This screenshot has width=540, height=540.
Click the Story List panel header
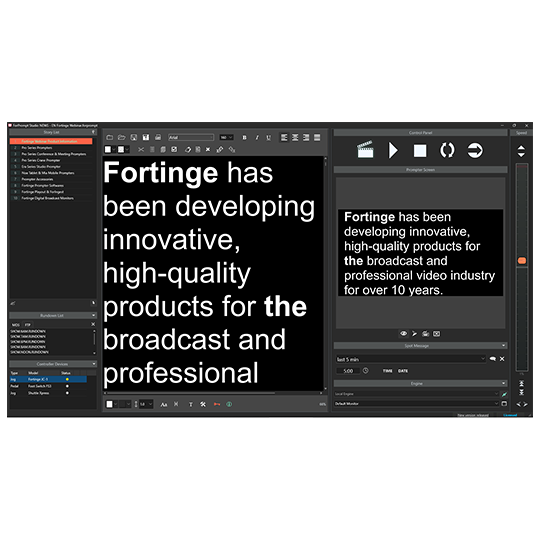(x=53, y=132)
